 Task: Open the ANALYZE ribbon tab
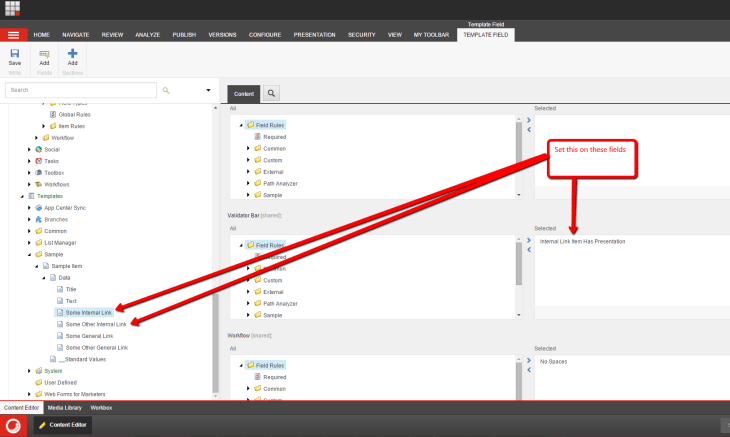click(x=148, y=35)
